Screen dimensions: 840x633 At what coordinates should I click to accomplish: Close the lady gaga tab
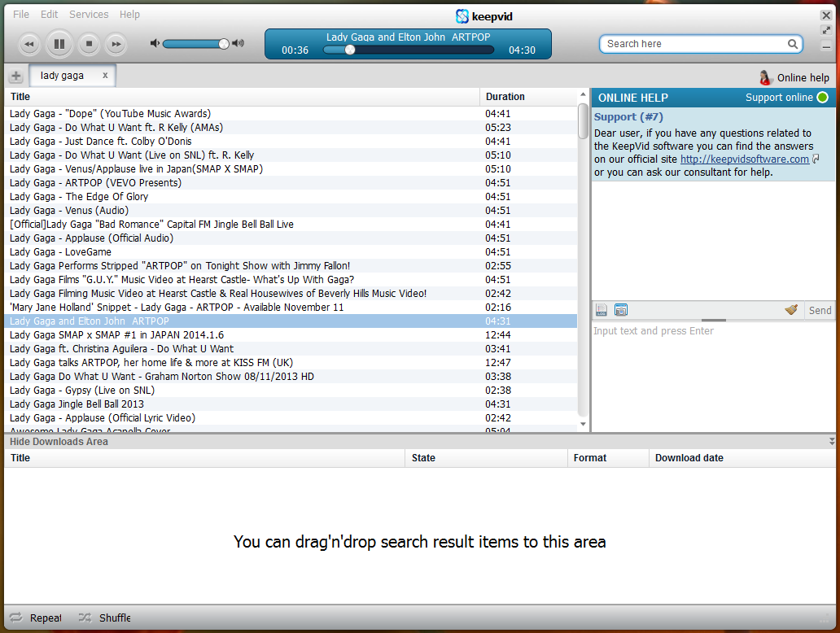pos(105,76)
